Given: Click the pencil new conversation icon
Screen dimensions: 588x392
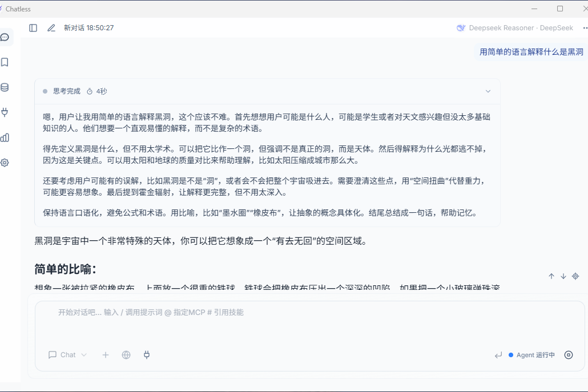Looking at the screenshot, I should pyautogui.click(x=51, y=28).
